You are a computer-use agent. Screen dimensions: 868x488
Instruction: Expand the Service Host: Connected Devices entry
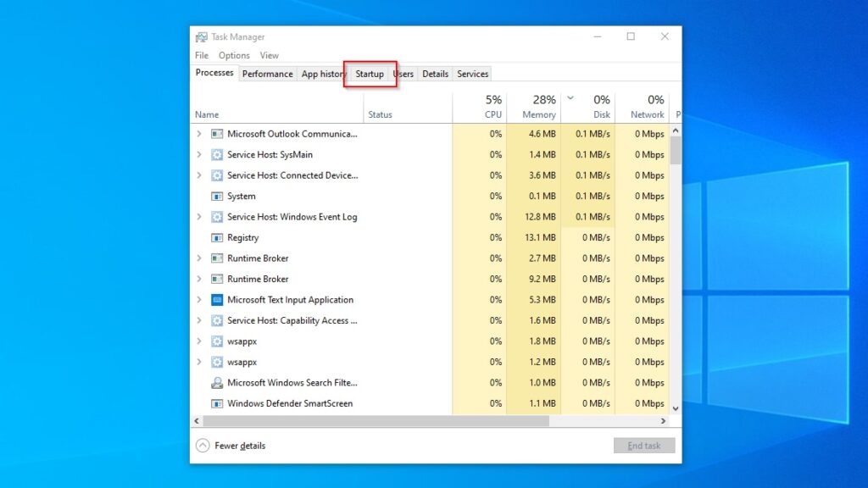[199, 175]
